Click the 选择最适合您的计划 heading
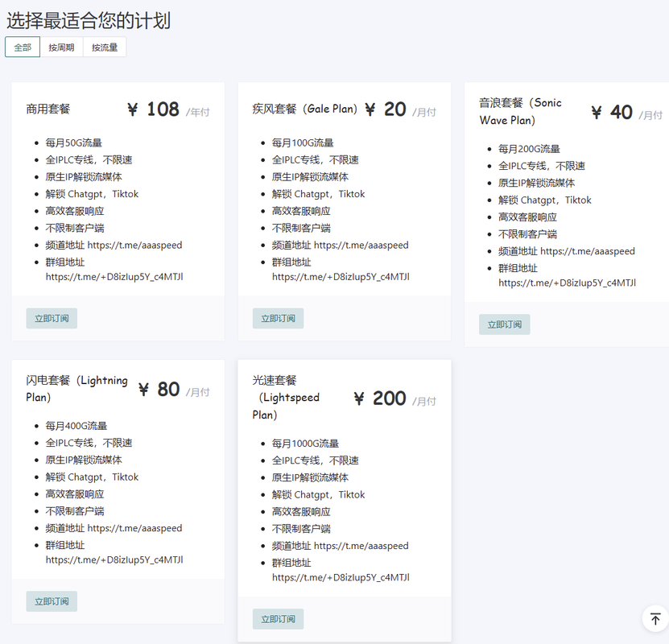 click(89, 20)
